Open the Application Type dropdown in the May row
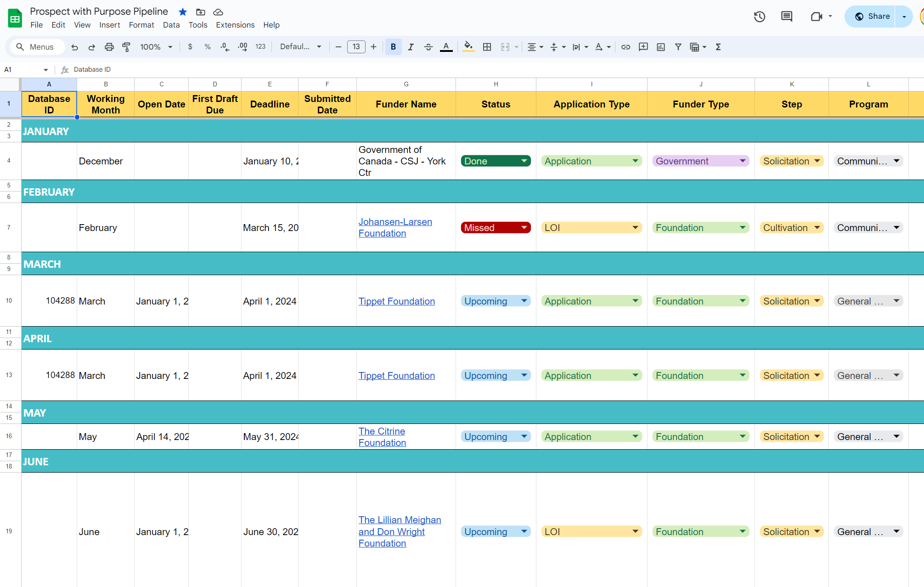The width and height of the screenshot is (924, 587). tap(636, 436)
